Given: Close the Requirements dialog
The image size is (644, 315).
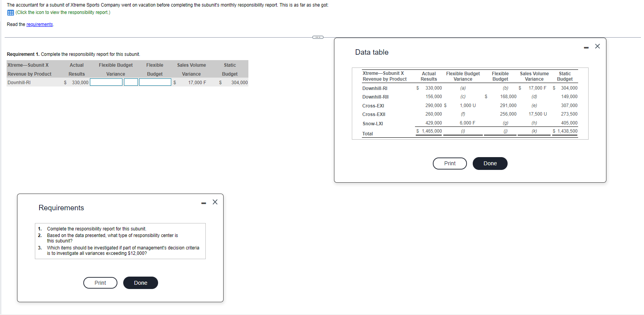Looking at the screenshot, I should click(x=215, y=202).
